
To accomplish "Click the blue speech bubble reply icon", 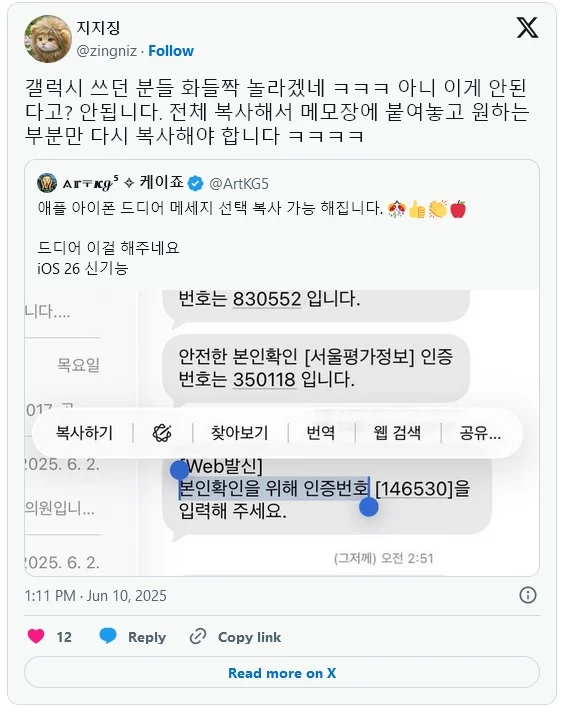I will click(108, 636).
